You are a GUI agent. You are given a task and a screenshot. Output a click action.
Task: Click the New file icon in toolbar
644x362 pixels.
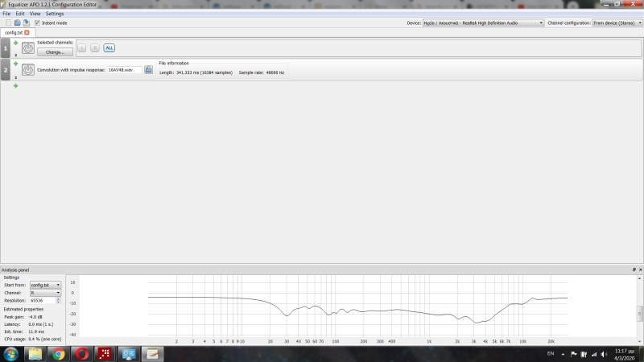[8, 23]
